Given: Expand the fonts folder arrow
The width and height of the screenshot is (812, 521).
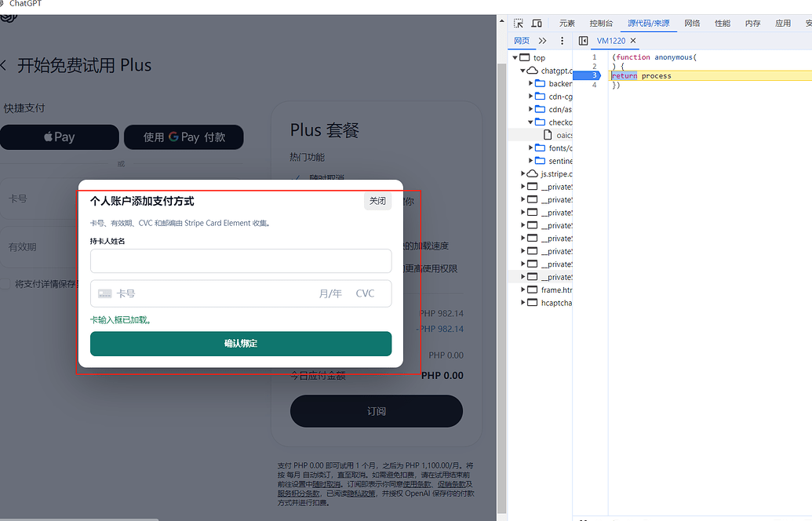Looking at the screenshot, I should 531,148.
